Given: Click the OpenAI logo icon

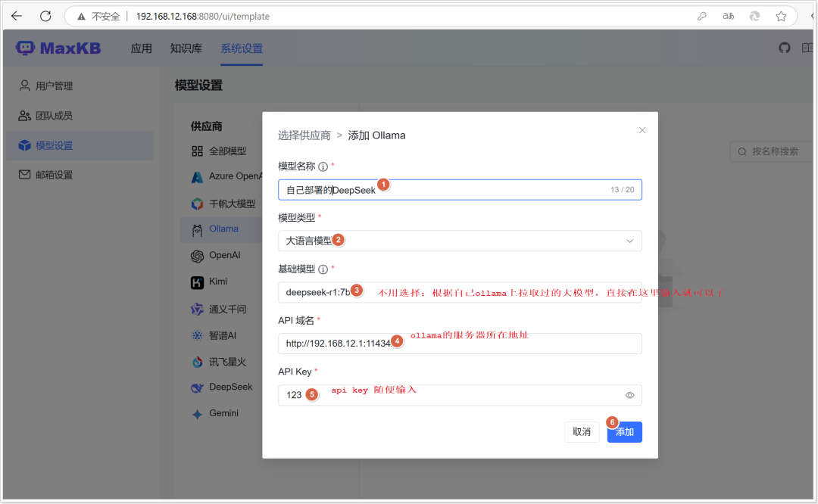Looking at the screenshot, I should pos(197,256).
